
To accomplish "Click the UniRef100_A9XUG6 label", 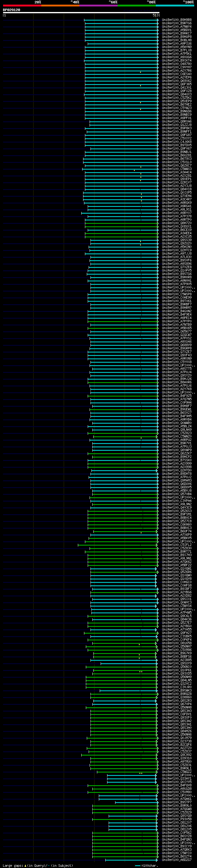I will [x=177, y=57].
